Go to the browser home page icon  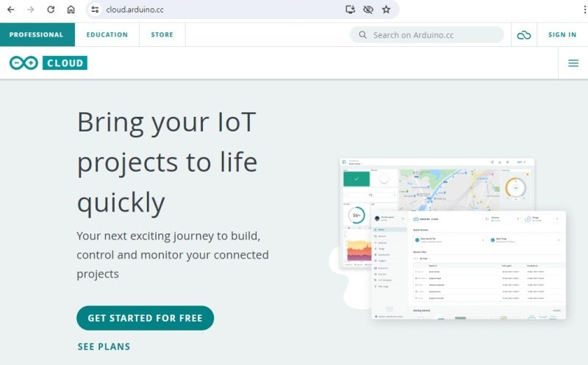tap(71, 10)
